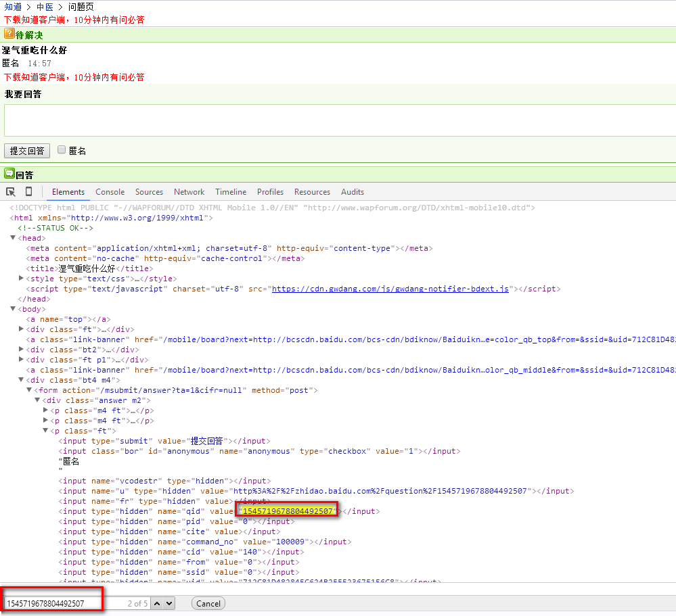
Task: Toggle the mobile device mode icon
Action: [x=28, y=192]
